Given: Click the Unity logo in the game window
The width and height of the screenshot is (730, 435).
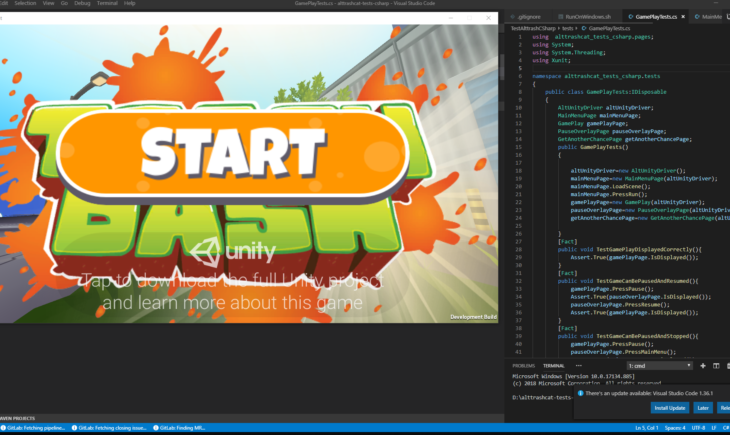Looking at the screenshot, I should tap(233, 251).
